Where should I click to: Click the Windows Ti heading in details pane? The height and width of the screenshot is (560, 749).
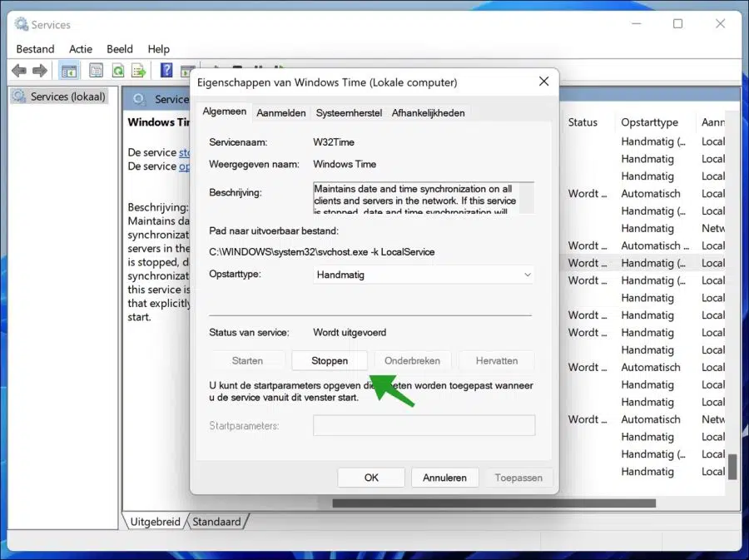(159, 122)
